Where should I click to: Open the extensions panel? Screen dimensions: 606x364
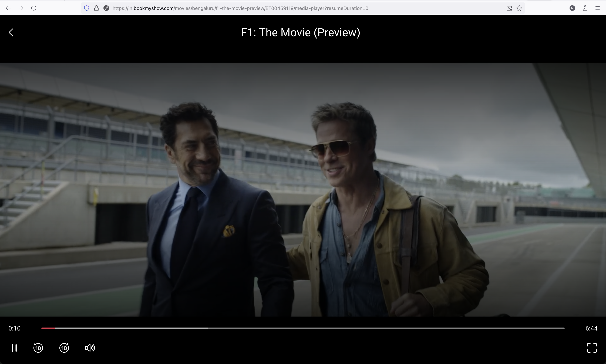(585, 8)
